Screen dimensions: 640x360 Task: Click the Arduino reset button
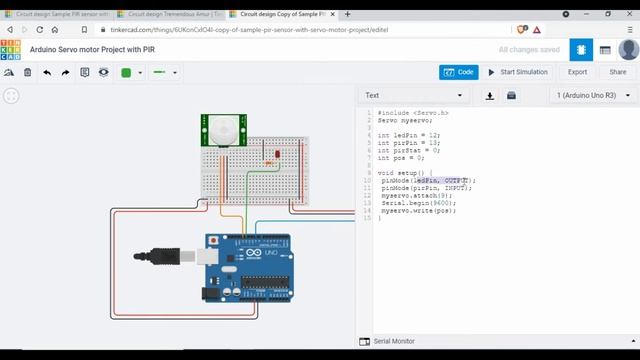tap(213, 241)
